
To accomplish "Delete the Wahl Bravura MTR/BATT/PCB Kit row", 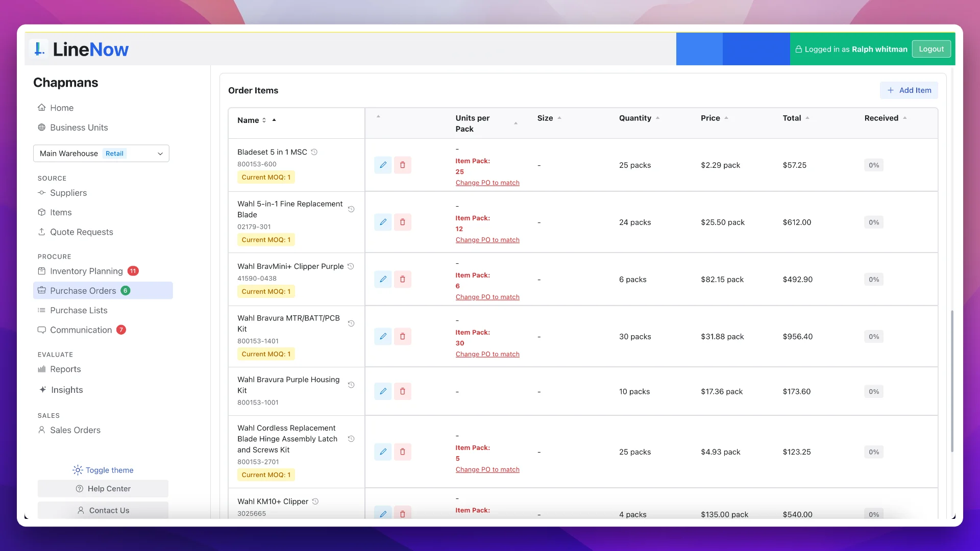I will 402,336.
